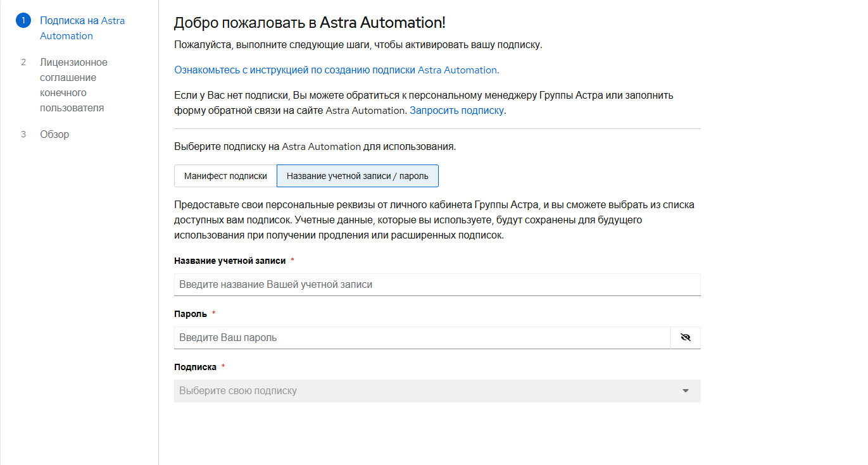Viewport: 868px width, 465px height.
Task: Click the 'Пароль' field label
Action: point(191,314)
